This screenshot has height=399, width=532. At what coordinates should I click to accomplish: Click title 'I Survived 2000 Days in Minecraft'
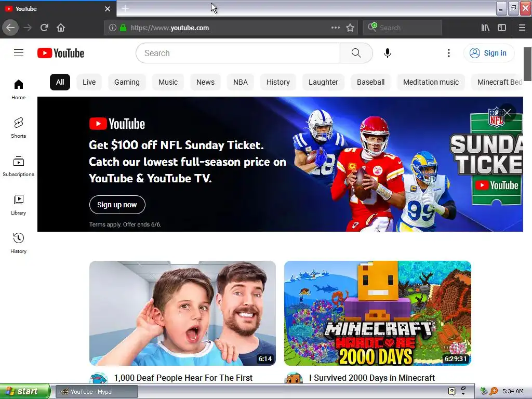[372, 378]
